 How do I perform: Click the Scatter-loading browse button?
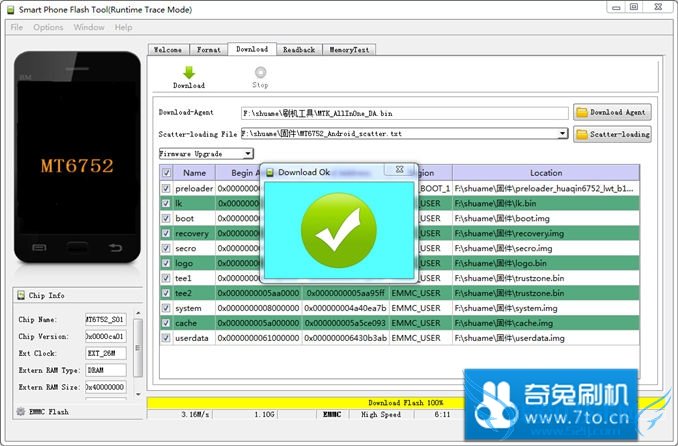(612, 134)
